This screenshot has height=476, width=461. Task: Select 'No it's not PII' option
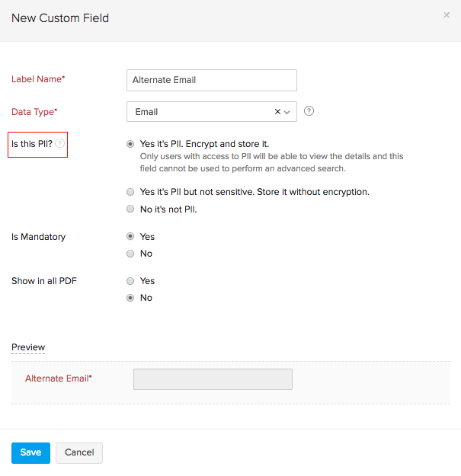tap(130, 209)
